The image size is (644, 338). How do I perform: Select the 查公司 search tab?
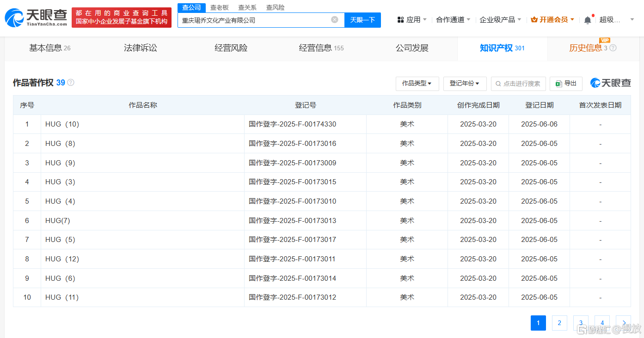point(191,7)
